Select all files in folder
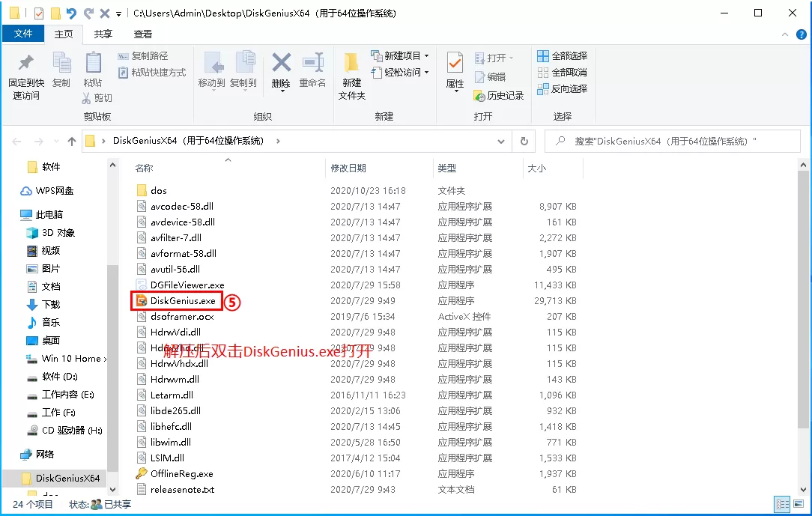The width and height of the screenshot is (812, 516). [563, 55]
